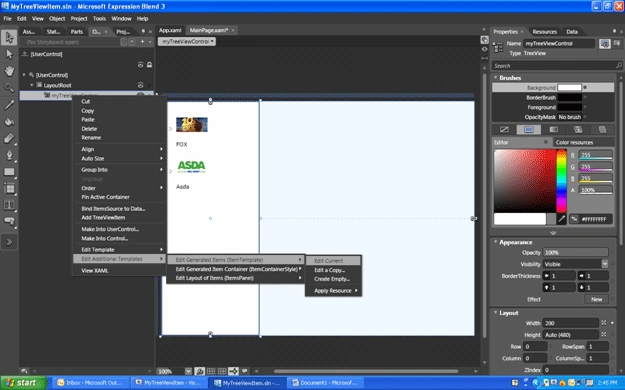Choose Create Empty menu entry
Viewport: 625px width, 390px height.
coord(333,279)
